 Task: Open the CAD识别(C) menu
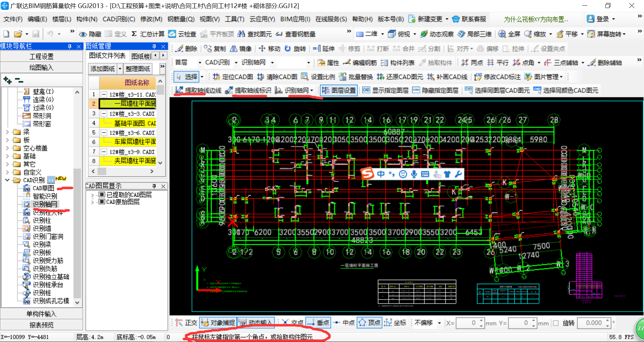119,19
